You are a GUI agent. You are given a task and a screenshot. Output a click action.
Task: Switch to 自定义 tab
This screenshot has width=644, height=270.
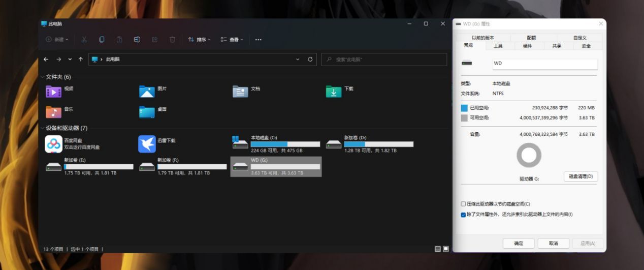click(x=579, y=38)
